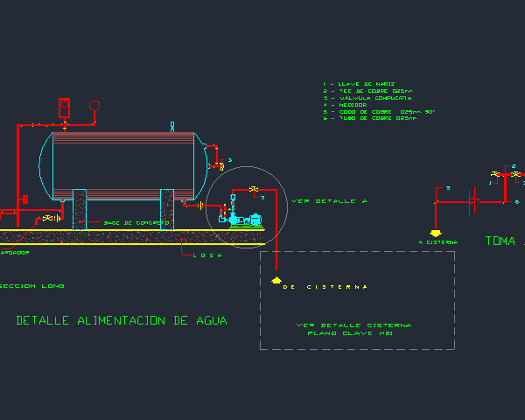Select the 'LOSA' slab label

pyautogui.click(x=207, y=255)
